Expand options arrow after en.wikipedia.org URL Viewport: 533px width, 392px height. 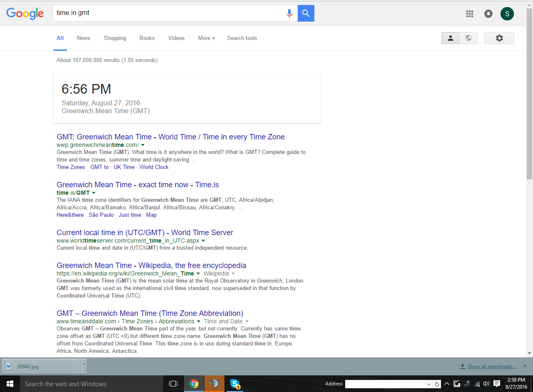point(198,273)
